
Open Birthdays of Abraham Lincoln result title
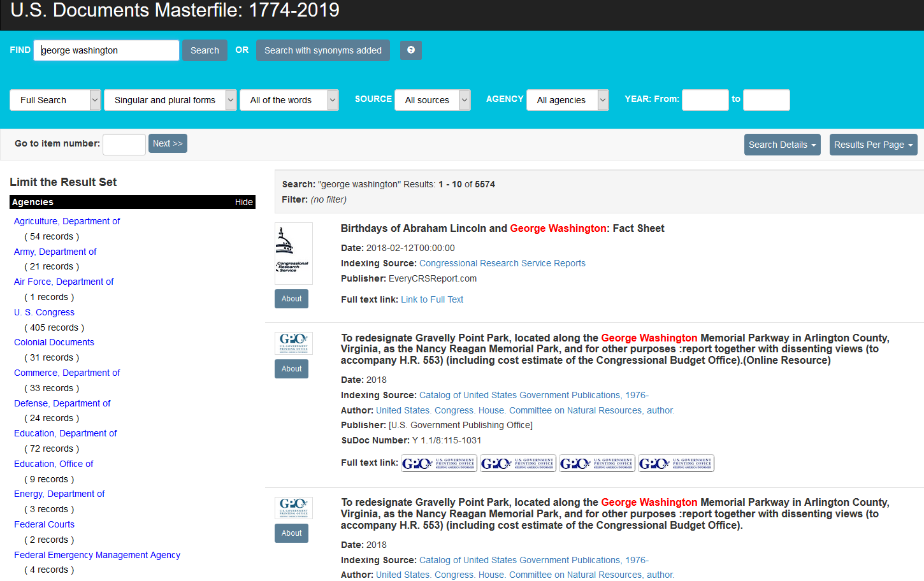[x=502, y=228]
